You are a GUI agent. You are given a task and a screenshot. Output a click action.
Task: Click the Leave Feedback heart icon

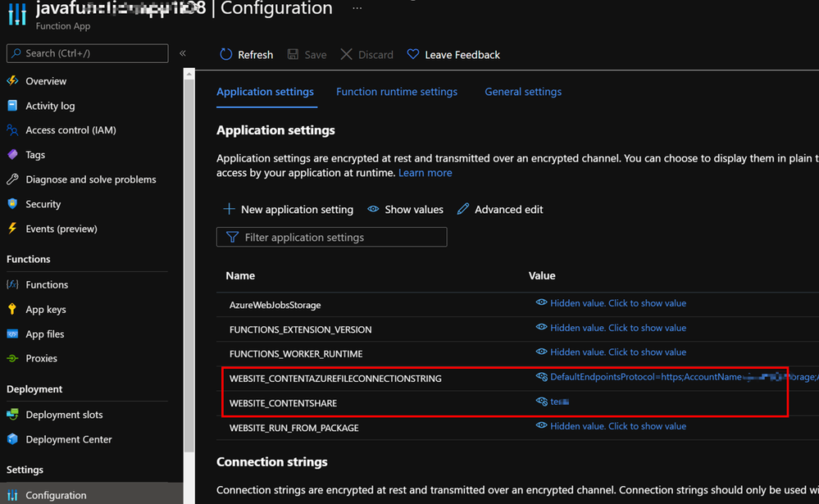click(x=413, y=54)
